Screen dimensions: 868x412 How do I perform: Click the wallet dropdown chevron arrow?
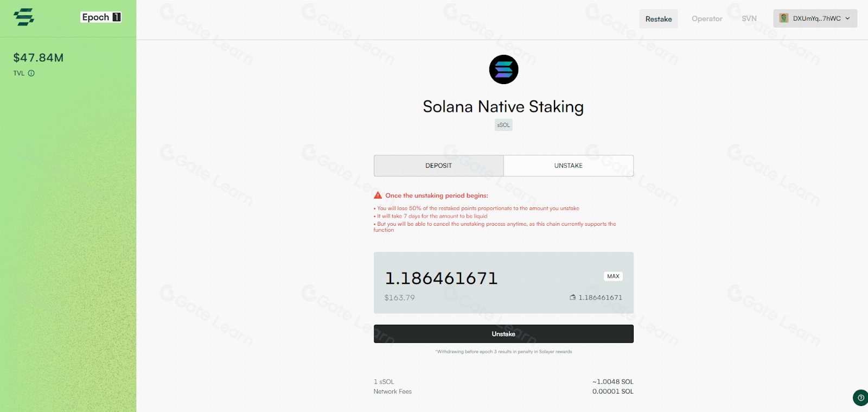[848, 18]
